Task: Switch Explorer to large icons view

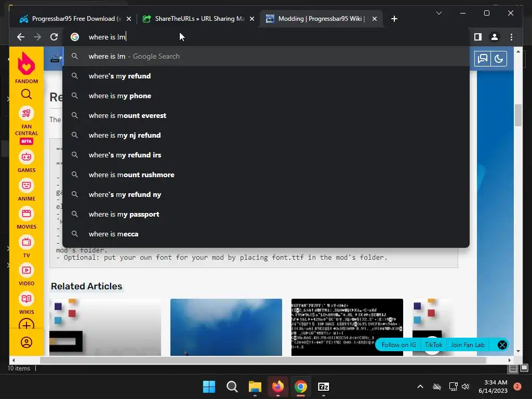Action: click(524, 368)
